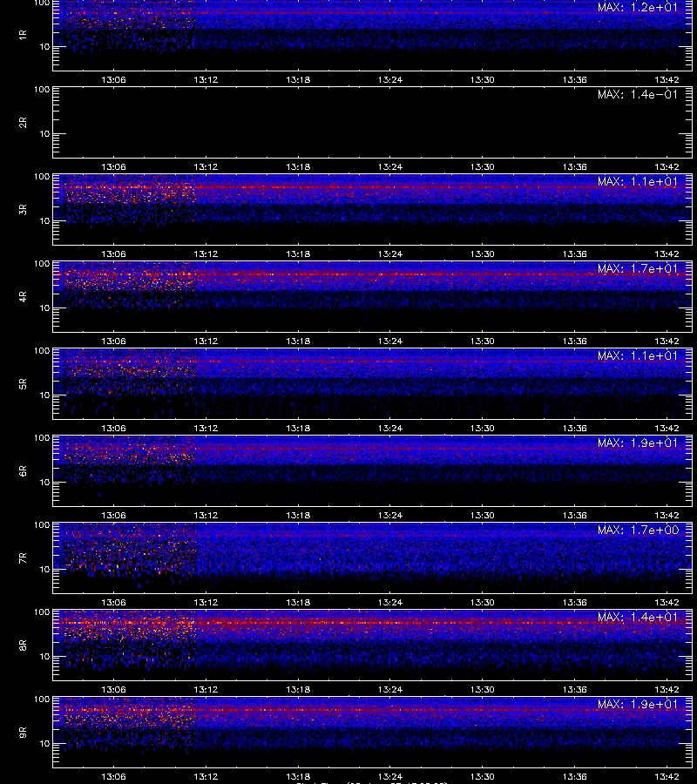
Task: Click the '10' y-axis label of panel 8R
Action: click(x=44, y=657)
